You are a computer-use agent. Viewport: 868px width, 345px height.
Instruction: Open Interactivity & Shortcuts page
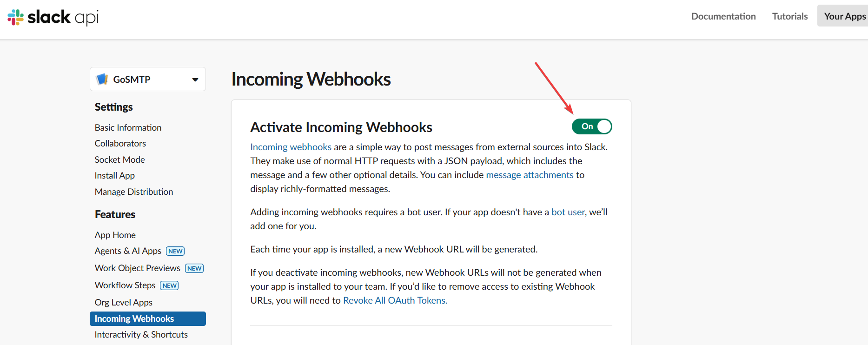point(141,334)
